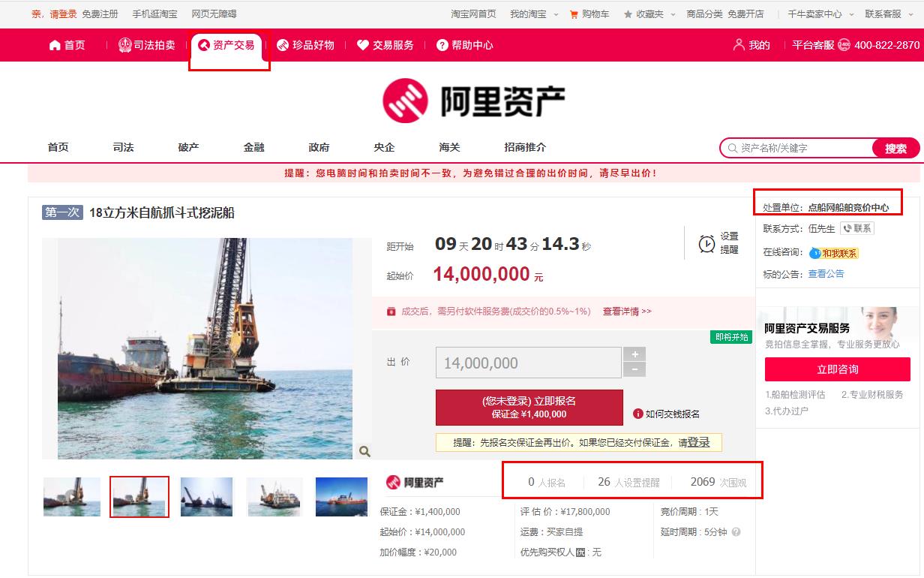924x578 pixels.
Task: Open 帮助中心 help center
Action: pyautogui.click(x=465, y=45)
